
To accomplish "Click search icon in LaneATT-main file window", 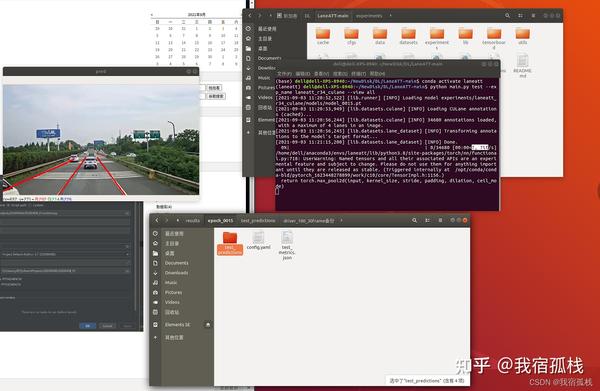I will tap(507, 16).
